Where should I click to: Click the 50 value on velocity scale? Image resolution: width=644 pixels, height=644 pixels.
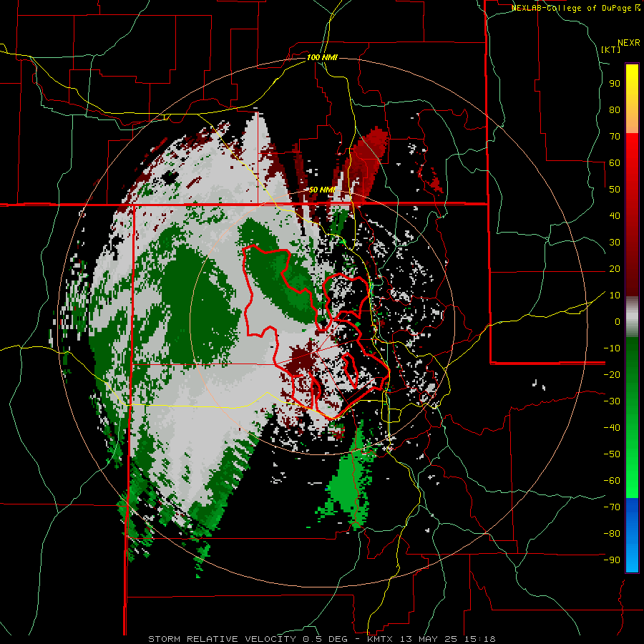point(615,190)
